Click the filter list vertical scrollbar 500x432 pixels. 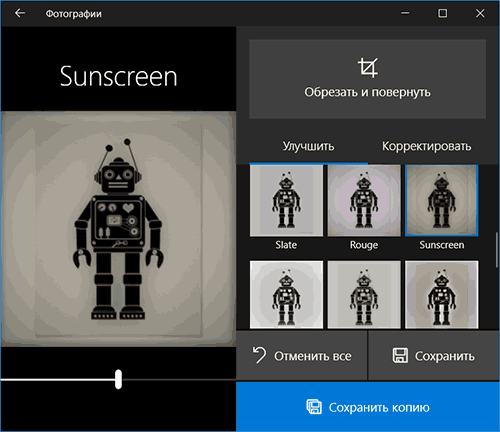(497, 250)
